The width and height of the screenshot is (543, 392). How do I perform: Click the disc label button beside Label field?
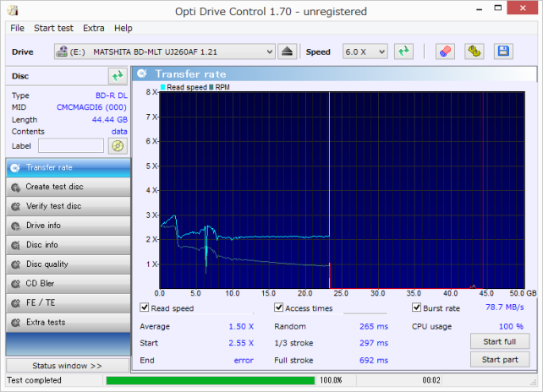coord(118,146)
